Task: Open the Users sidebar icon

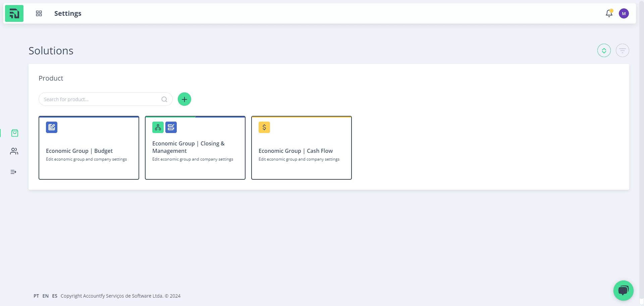Action: pyautogui.click(x=14, y=151)
